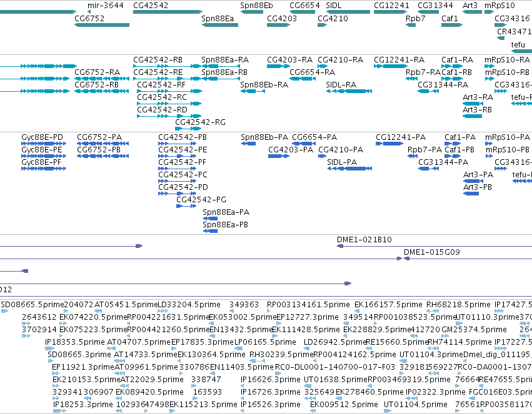The width and height of the screenshot is (532, 414).
Task: Click protein Rpb7-PA label
Action: [424, 150]
